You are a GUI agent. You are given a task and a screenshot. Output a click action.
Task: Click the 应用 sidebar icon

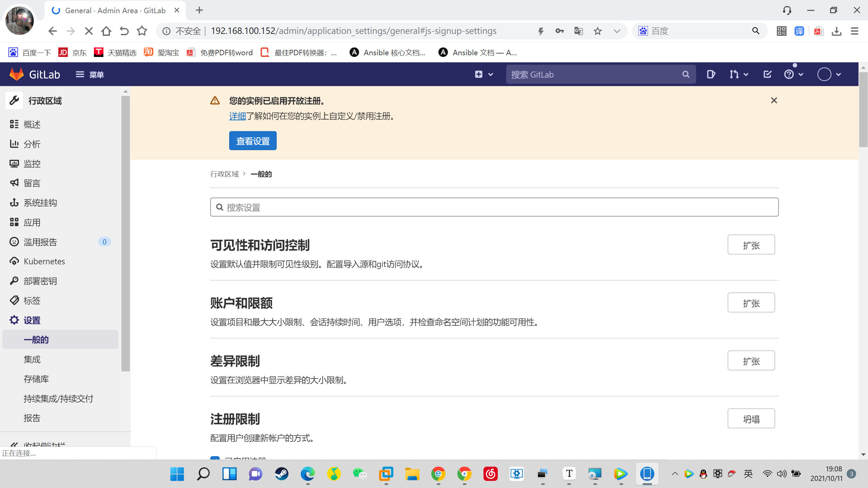(x=14, y=222)
